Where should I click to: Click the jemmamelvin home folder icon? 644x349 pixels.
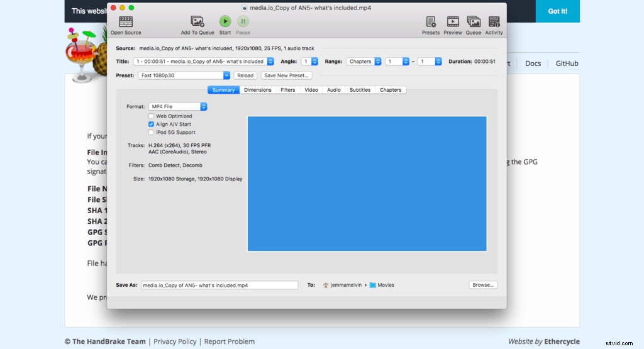pos(326,285)
